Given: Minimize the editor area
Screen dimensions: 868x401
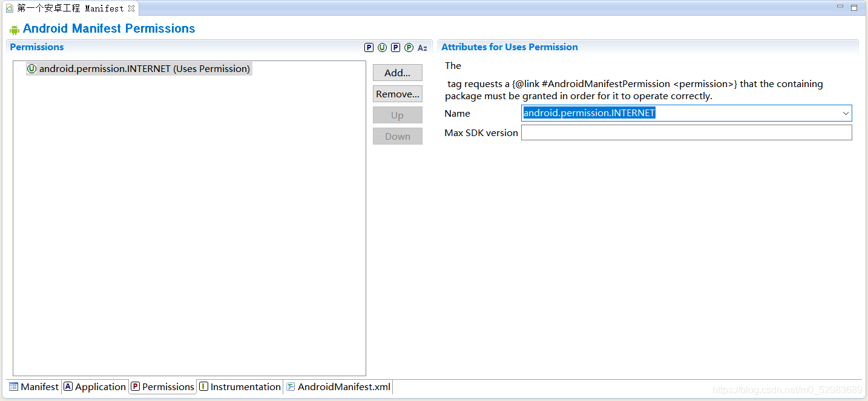Looking at the screenshot, I should [840, 7].
